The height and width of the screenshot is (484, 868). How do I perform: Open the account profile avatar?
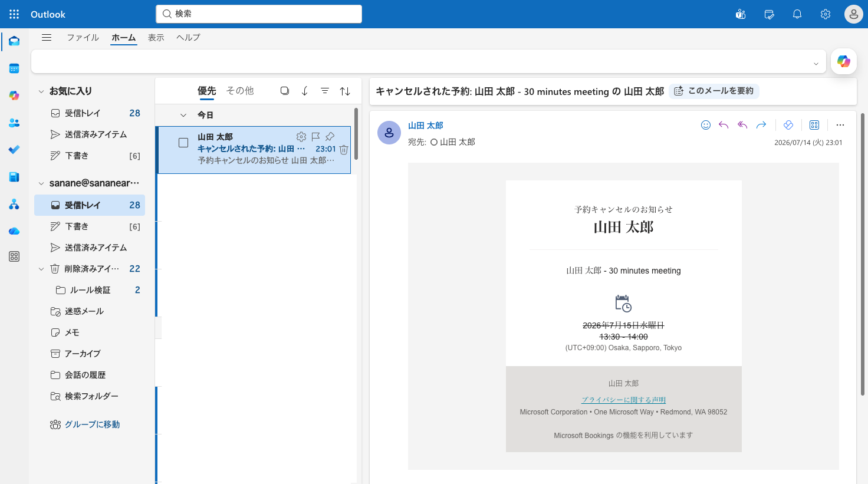click(x=854, y=14)
